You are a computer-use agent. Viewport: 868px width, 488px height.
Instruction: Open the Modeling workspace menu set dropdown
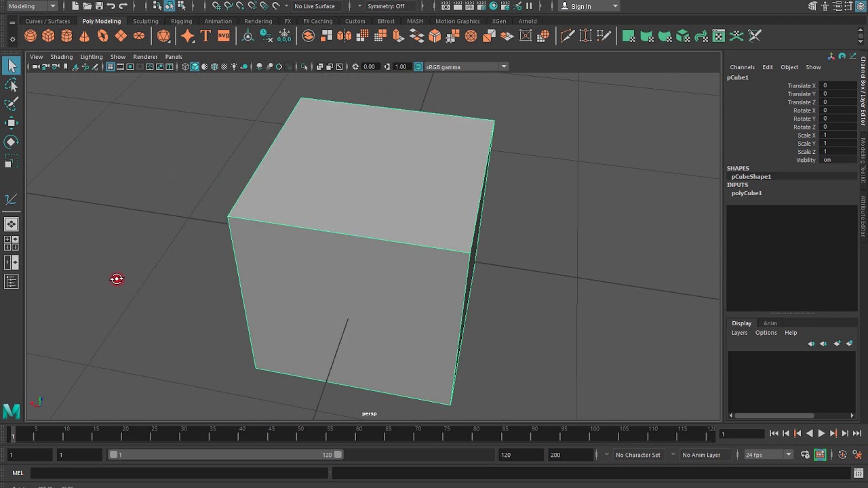pos(32,6)
